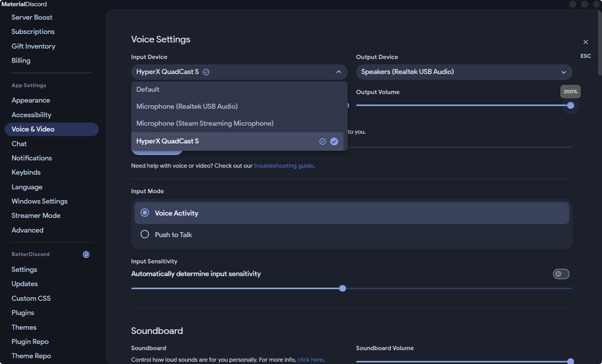Open Keybinds settings
602x364 pixels.
pyautogui.click(x=26, y=172)
